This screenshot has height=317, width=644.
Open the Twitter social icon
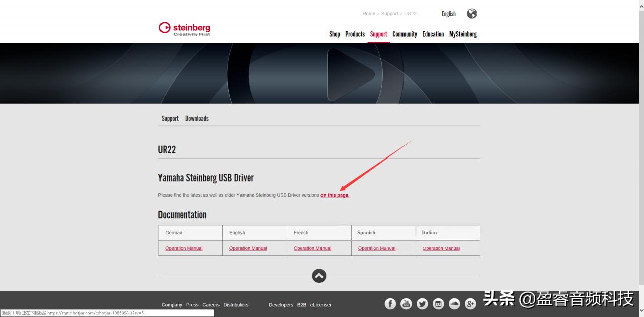coord(422,303)
